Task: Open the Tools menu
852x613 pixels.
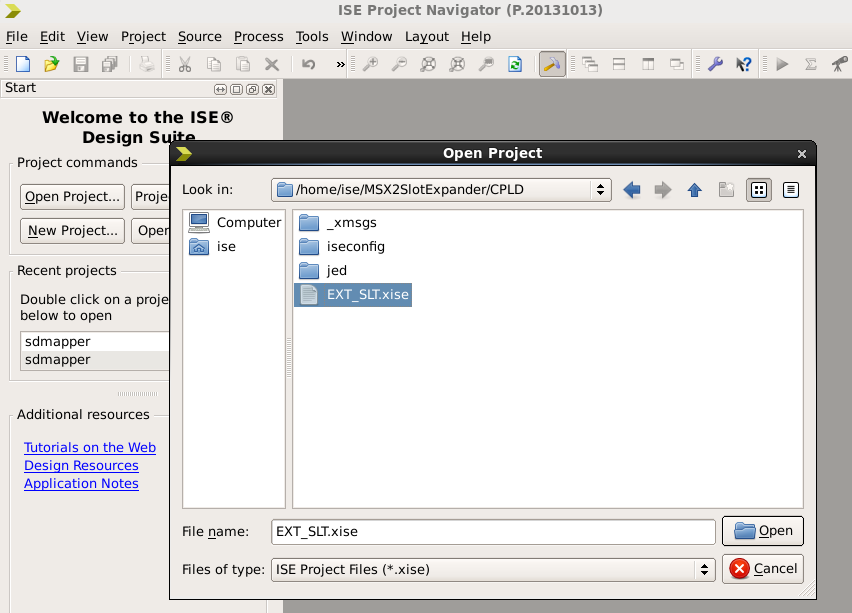Action: (312, 36)
